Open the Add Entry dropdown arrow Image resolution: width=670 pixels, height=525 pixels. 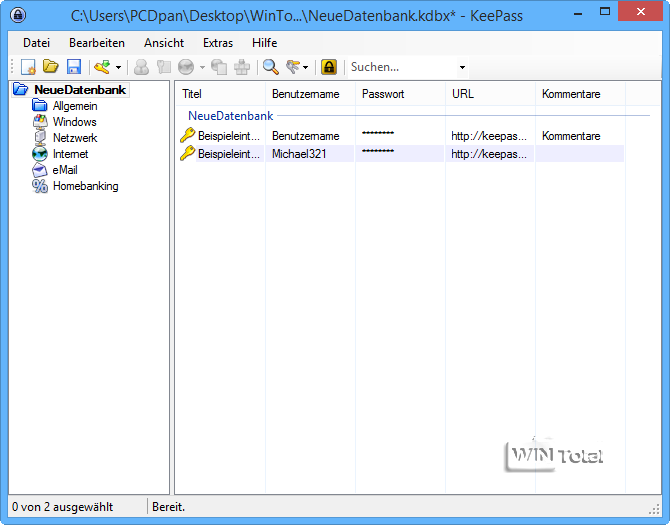click(x=118, y=67)
